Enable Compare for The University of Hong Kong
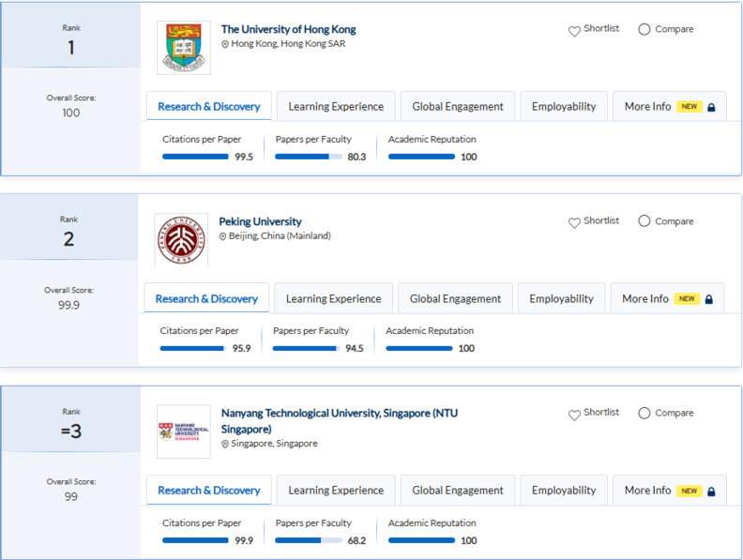This screenshot has width=743, height=560. 644,29
